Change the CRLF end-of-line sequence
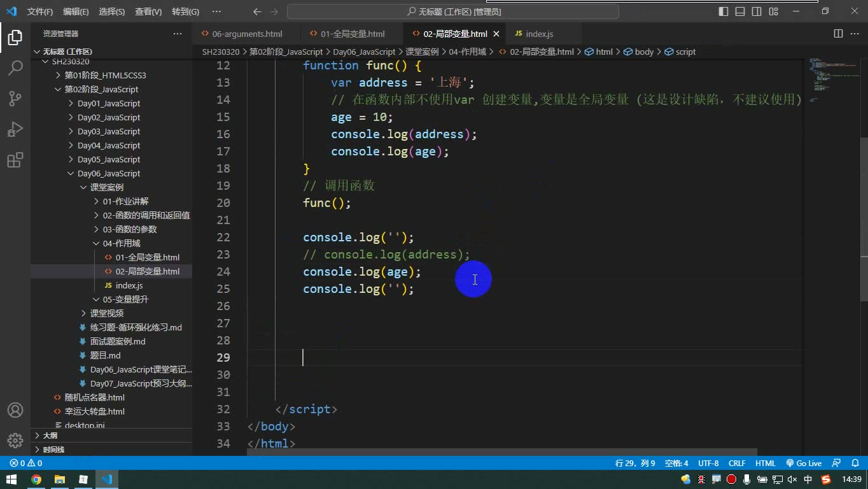Image resolution: width=868 pixels, height=489 pixels. pyautogui.click(x=737, y=464)
